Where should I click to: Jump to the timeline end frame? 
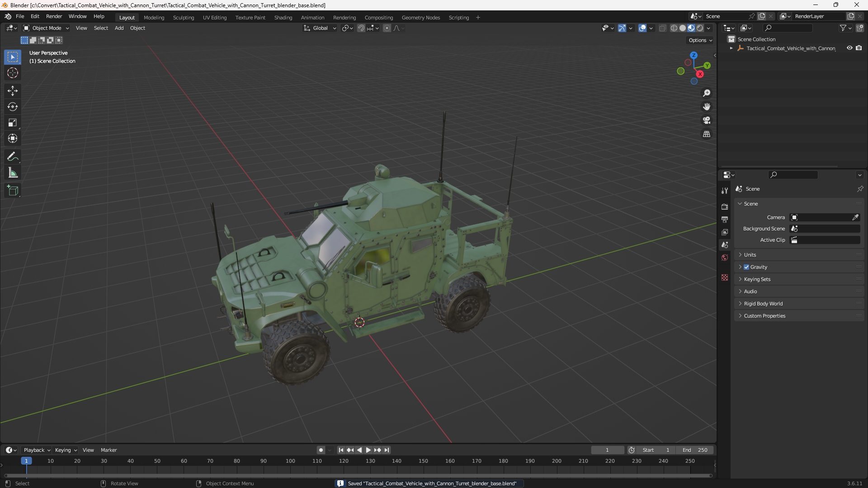(x=387, y=450)
